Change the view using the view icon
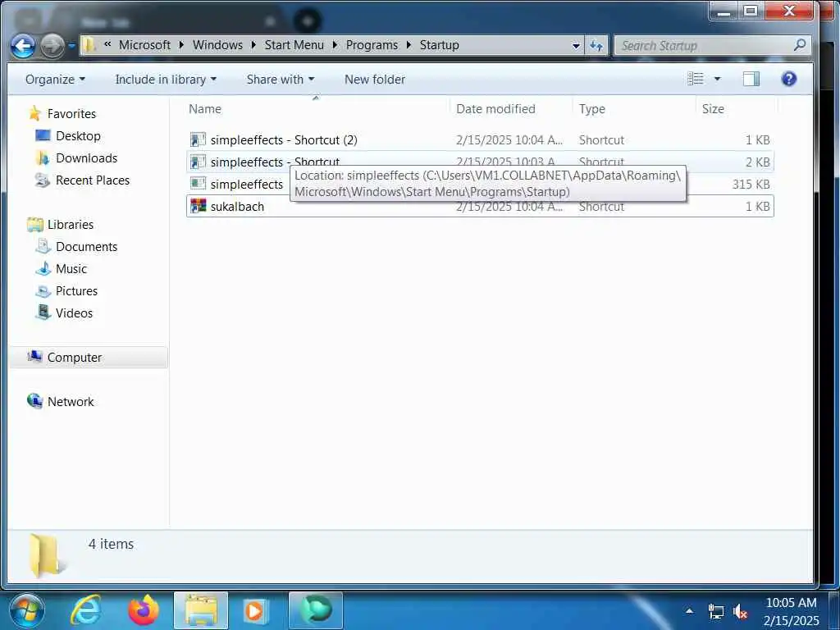The height and width of the screenshot is (630, 840). tap(696, 80)
